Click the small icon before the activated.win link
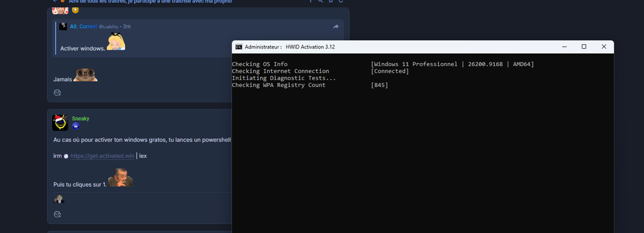 tap(65, 156)
